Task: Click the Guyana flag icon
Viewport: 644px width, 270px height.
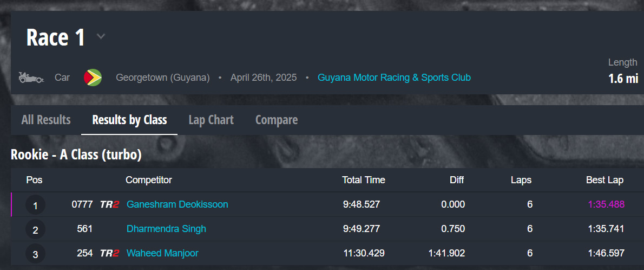Action: 93,78
